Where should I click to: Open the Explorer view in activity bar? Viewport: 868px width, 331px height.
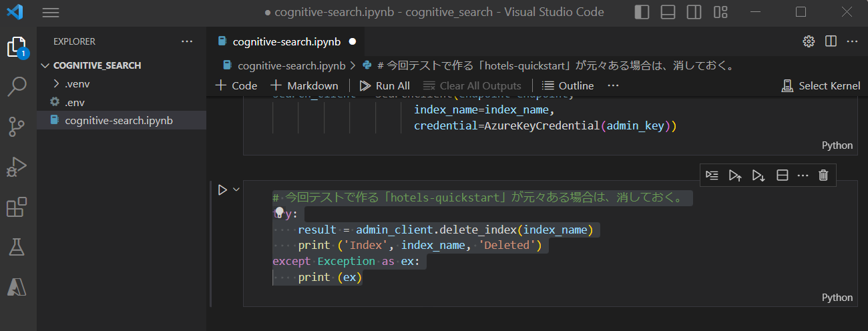pyautogui.click(x=17, y=47)
